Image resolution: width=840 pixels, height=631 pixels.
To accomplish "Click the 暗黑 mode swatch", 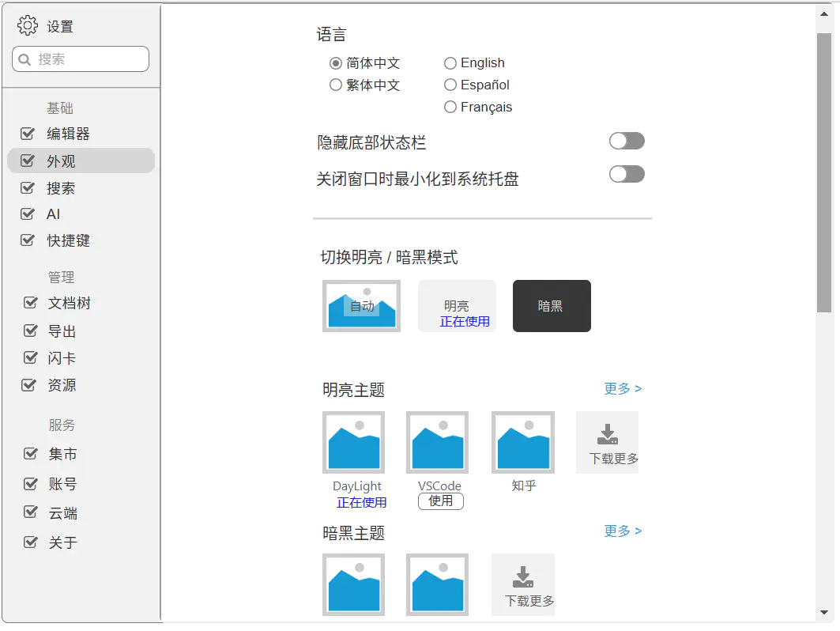I will pyautogui.click(x=552, y=306).
